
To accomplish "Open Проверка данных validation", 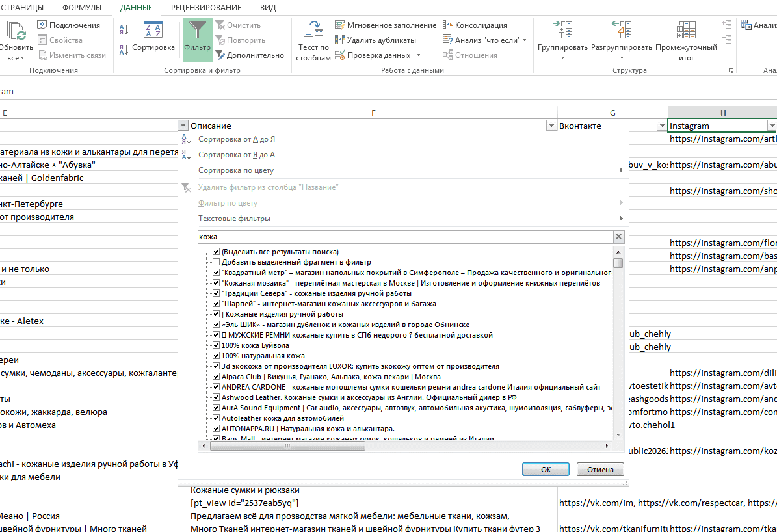I will tap(373, 55).
